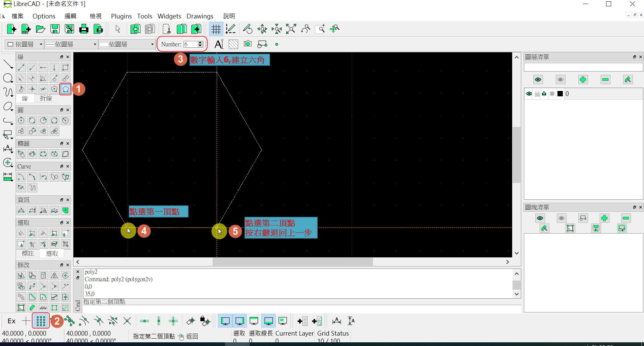Screen dimensions: 644x346
Task: Close the Curve panel
Action: click(x=68, y=166)
